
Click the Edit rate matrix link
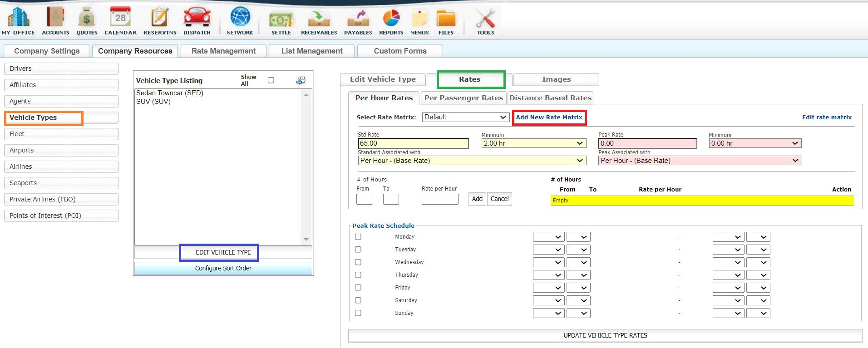pos(827,118)
